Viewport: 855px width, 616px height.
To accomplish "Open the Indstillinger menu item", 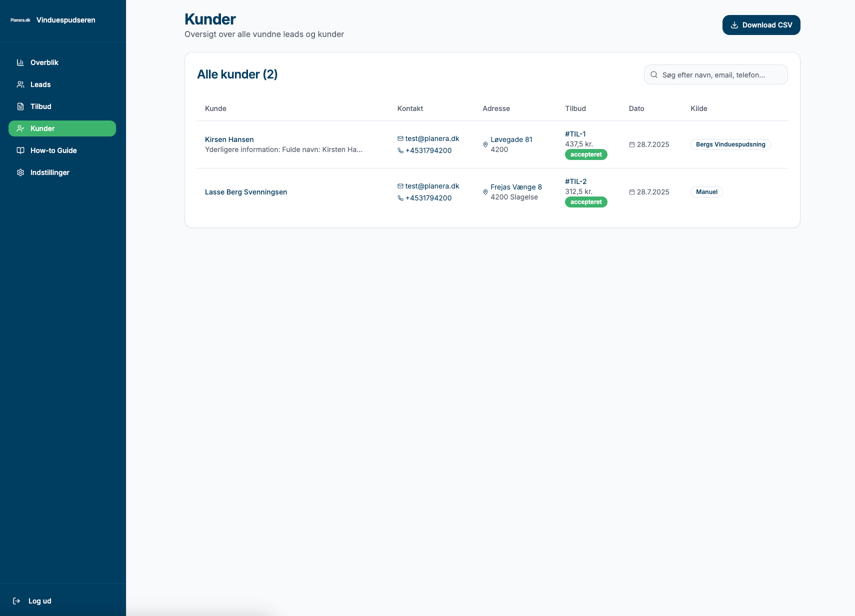I will (x=49, y=172).
